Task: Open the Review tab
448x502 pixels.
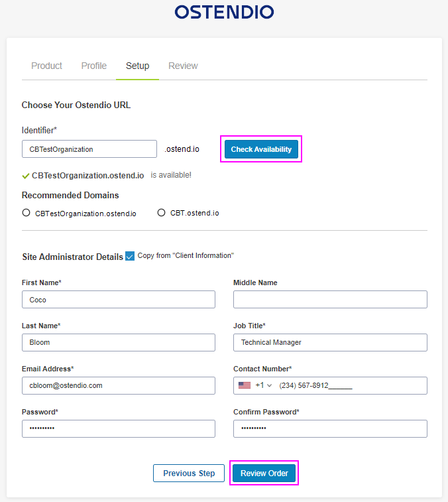Action: click(183, 66)
